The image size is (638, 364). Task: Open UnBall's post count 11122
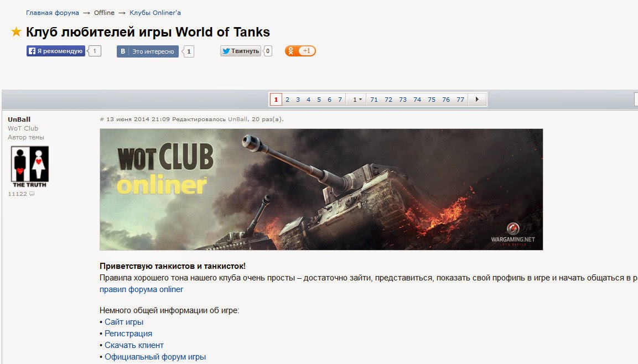tap(17, 194)
